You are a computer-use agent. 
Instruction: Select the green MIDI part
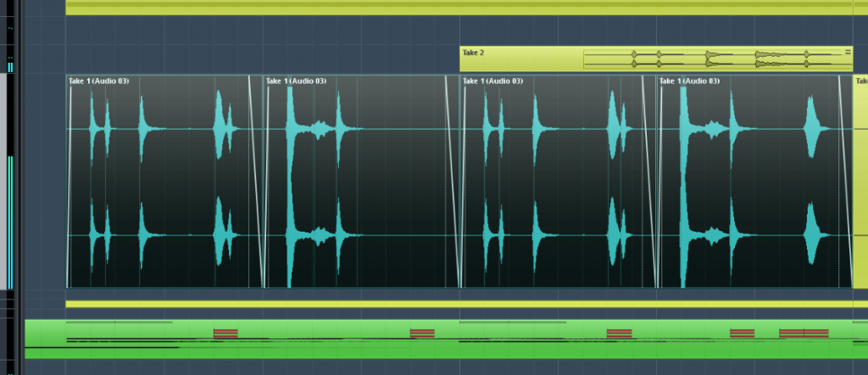339,350
